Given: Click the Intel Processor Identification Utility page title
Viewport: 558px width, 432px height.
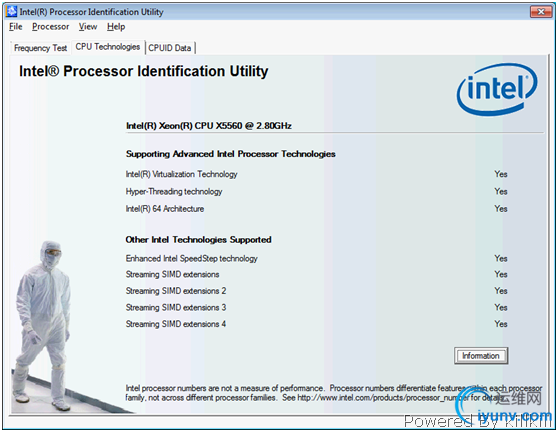Looking at the screenshot, I should 144,71.
